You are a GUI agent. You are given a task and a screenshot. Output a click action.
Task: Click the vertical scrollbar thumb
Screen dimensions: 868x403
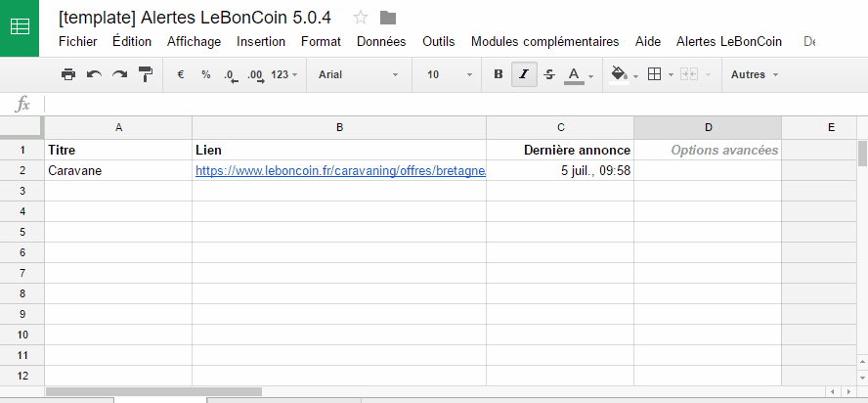point(862,154)
